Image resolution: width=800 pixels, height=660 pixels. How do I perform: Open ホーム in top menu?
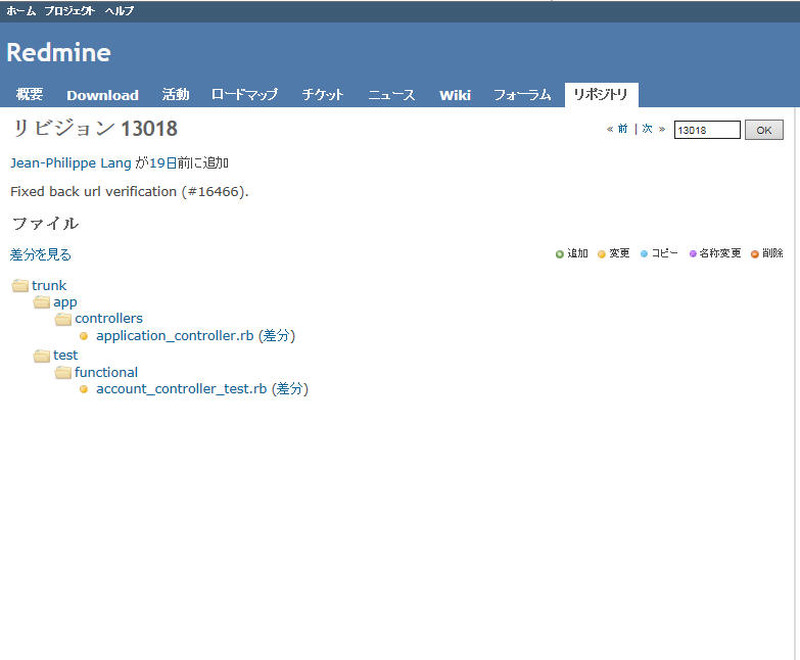[21, 11]
